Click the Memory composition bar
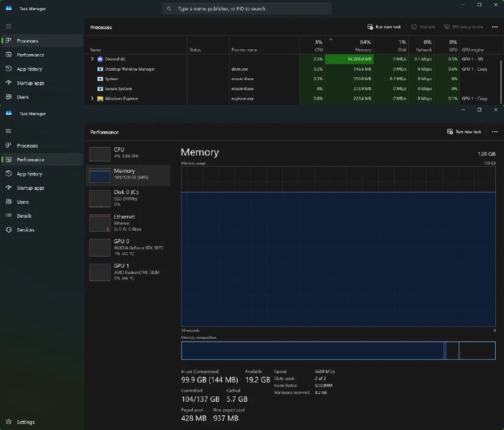The width and height of the screenshot is (504, 430). (338, 351)
